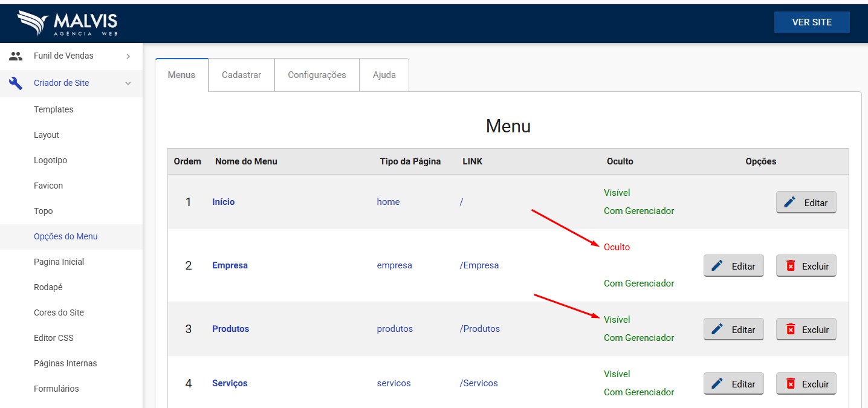This screenshot has width=868, height=408.
Task: Select Templates in the sidebar
Action: tap(53, 109)
